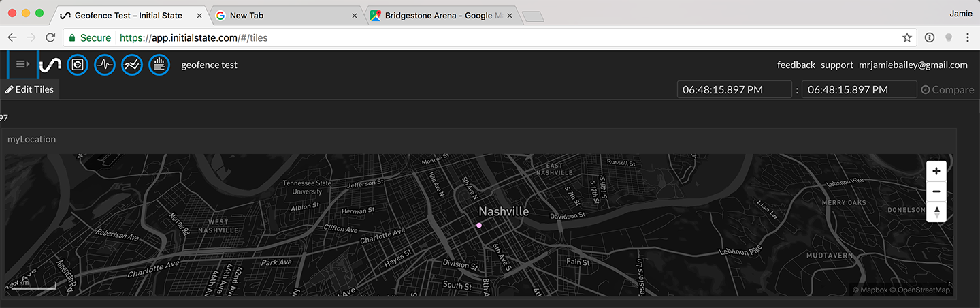Click the end time field
This screenshot has width=980, height=308.
point(859,89)
